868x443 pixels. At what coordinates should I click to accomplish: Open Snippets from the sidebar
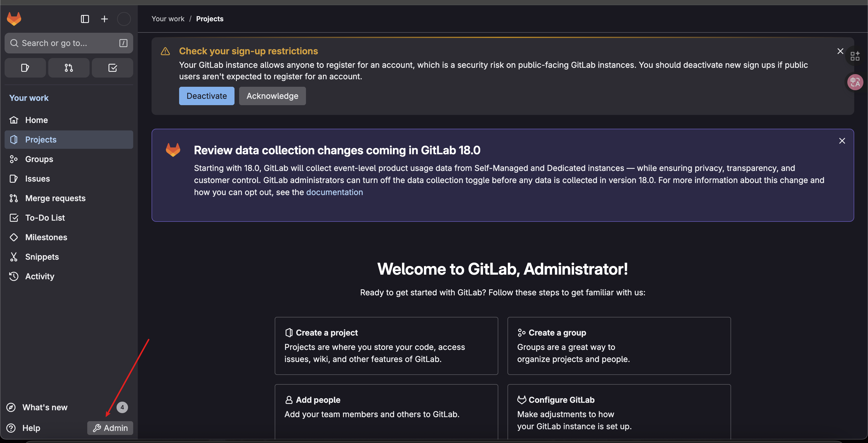click(42, 257)
